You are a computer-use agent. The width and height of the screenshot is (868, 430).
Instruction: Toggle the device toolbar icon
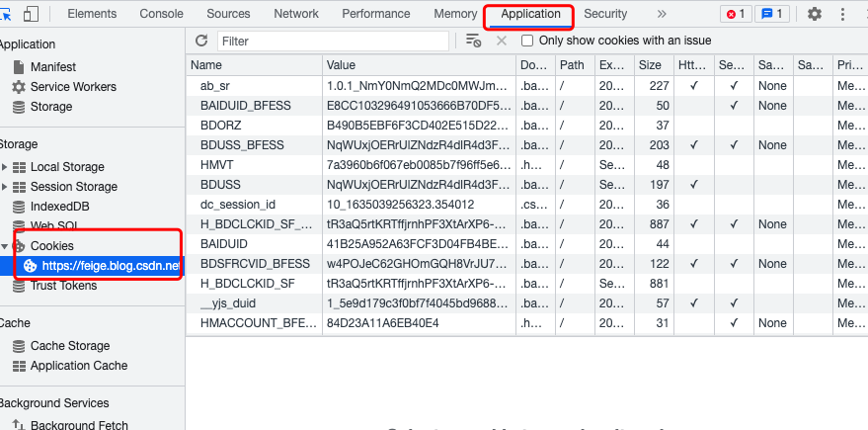tap(31, 14)
